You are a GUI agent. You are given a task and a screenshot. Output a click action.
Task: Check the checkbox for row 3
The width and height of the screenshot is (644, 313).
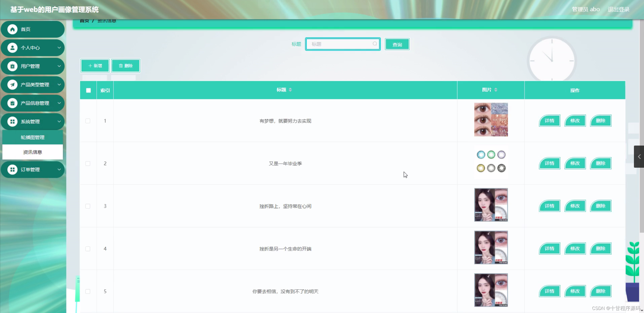[88, 206]
